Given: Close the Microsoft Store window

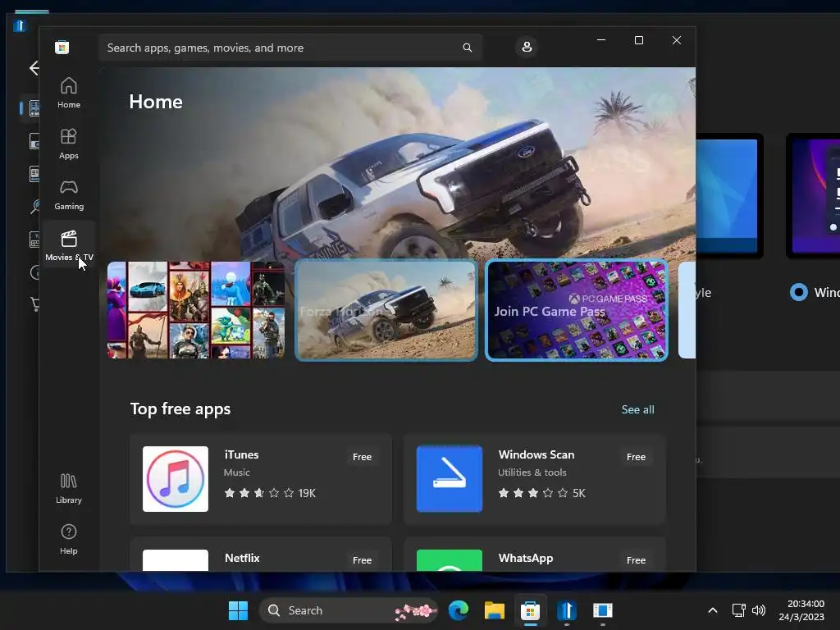Looking at the screenshot, I should pos(677,40).
